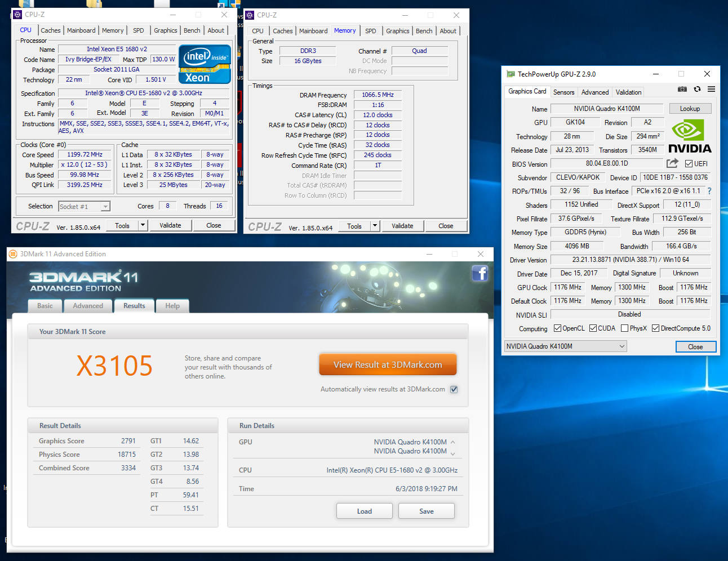The image size is (728, 561).
Task: Click GPU-Z refresh icon
Action: click(697, 89)
